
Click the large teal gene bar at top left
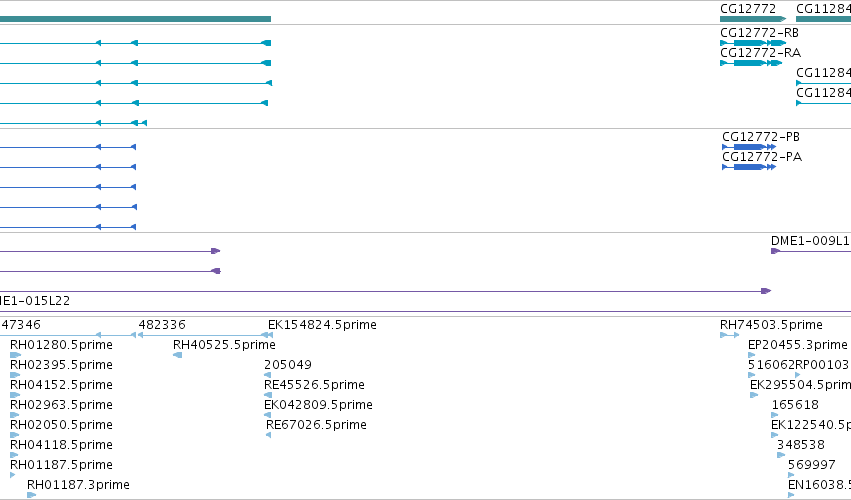135,19
